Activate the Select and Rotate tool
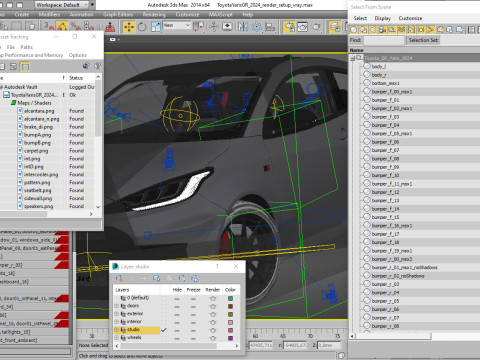Viewport: 480px width, 360px height. pos(142,27)
